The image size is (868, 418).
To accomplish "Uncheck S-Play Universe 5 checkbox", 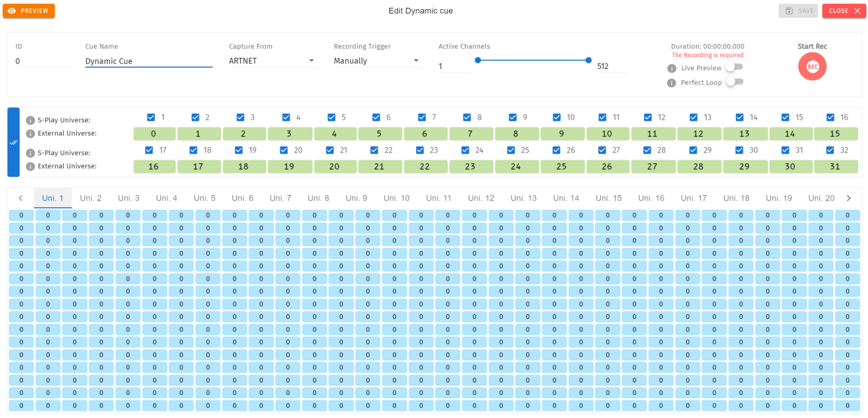I will pyautogui.click(x=332, y=118).
